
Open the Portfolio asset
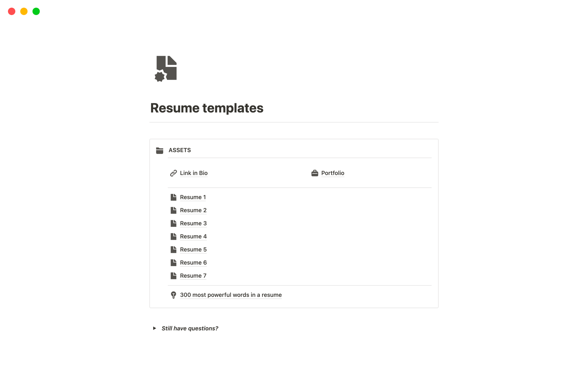click(x=333, y=173)
